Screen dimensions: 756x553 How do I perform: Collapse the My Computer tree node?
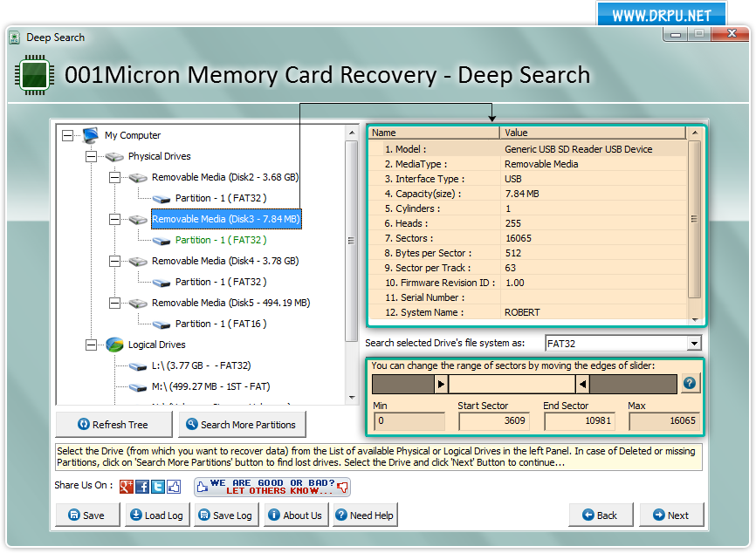pyautogui.click(x=67, y=135)
